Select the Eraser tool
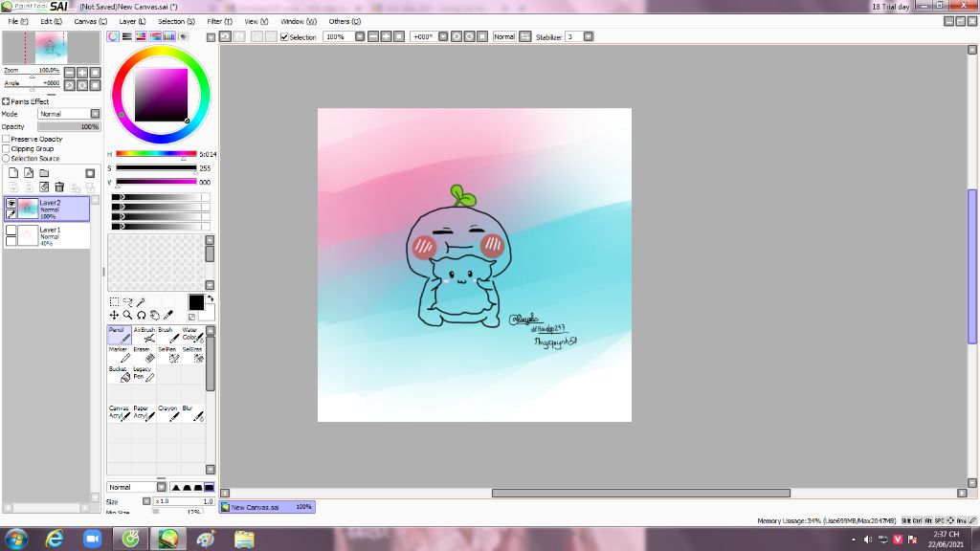This screenshot has height=551, width=980. (x=144, y=354)
